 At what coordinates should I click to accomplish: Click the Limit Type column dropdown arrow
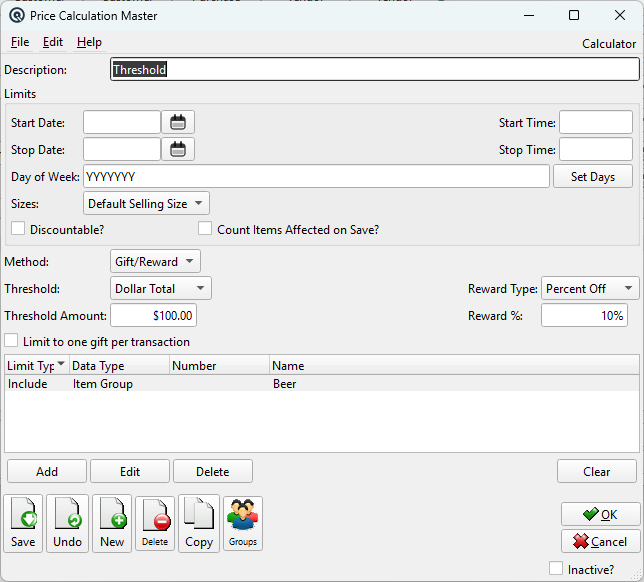coord(61,364)
